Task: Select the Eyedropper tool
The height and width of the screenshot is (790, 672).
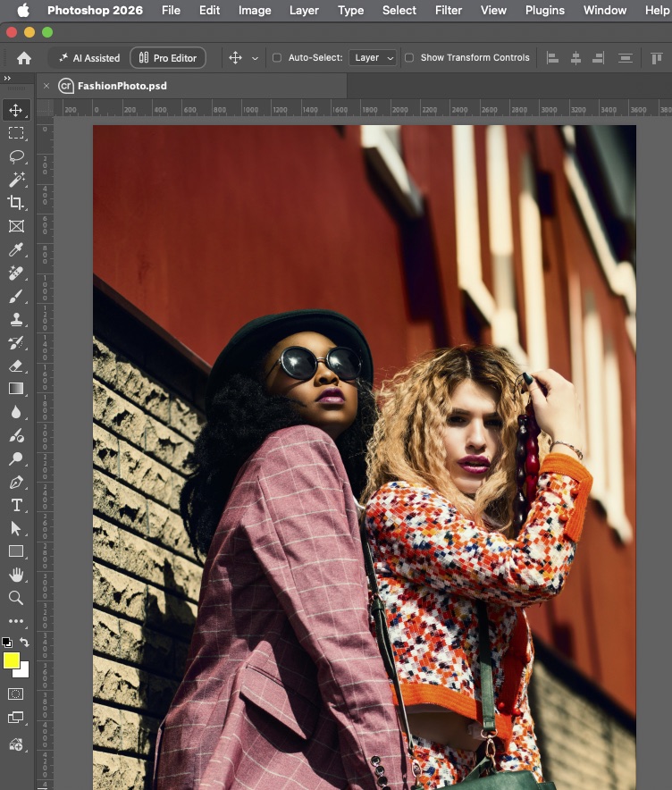Action: (x=15, y=249)
